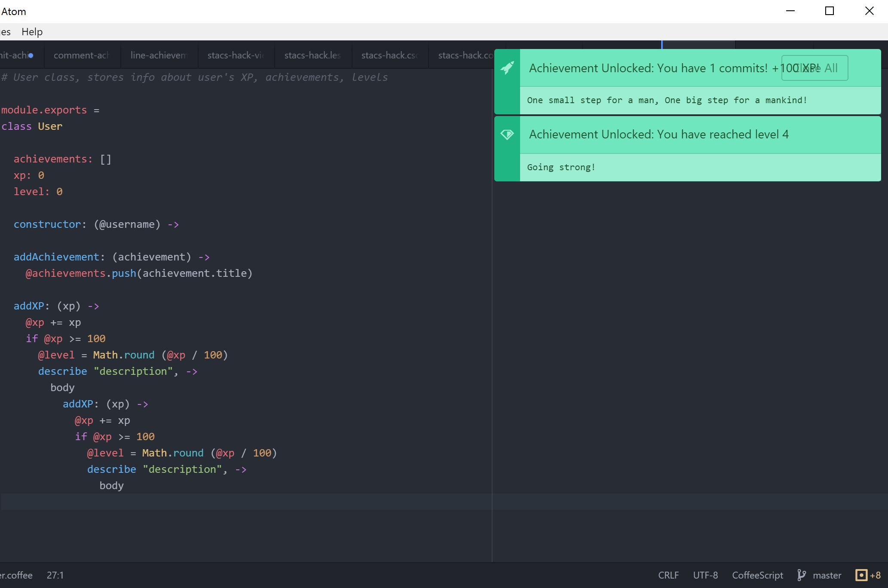Click the rocket icon on commits notification

(x=507, y=68)
